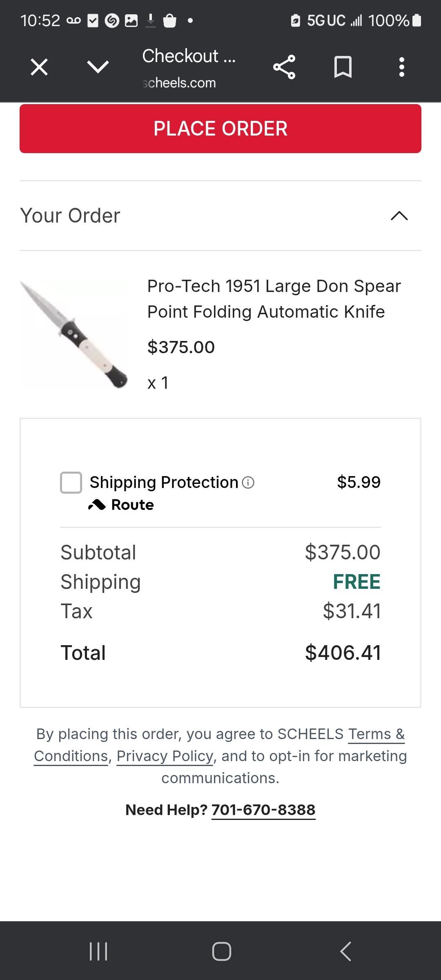Tap the Android back button
This screenshot has height=980, width=441.
[345, 951]
